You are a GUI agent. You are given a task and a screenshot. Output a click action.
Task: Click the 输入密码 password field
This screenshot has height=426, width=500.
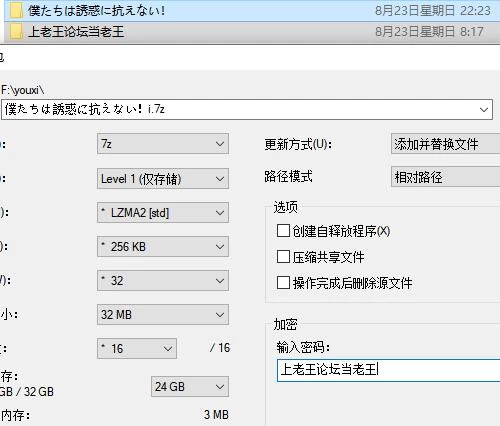click(388, 370)
